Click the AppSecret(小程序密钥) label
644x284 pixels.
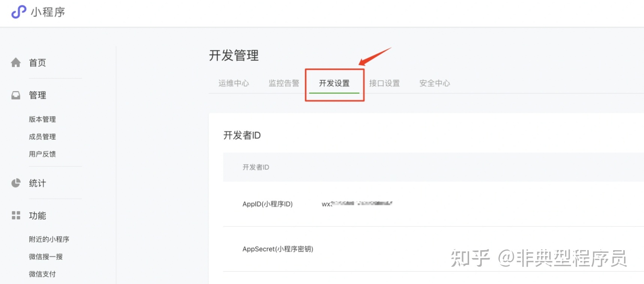pyautogui.click(x=278, y=249)
